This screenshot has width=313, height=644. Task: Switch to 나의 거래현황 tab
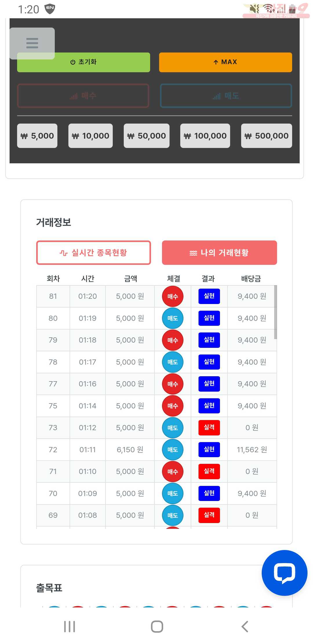pos(219,253)
